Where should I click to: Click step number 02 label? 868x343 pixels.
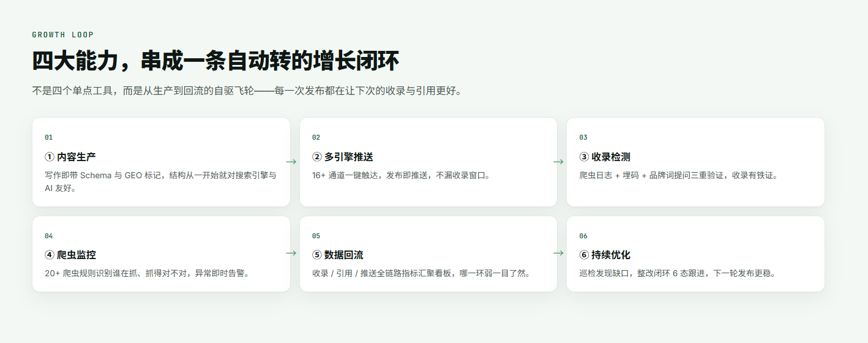pyautogui.click(x=316, y=137)
